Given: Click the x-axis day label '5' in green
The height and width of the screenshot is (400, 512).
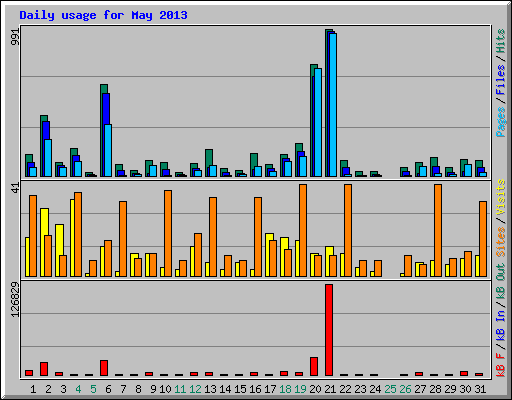Looking at the screenshot, I should tap(93, 389).
